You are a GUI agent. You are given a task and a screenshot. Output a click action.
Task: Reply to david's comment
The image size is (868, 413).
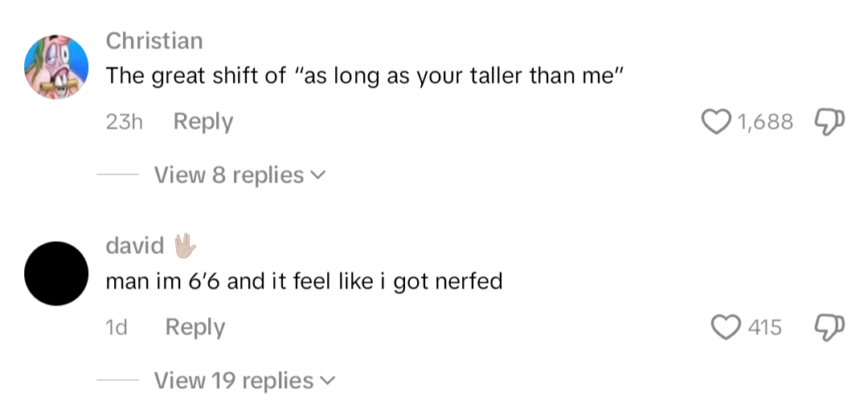click(195, 328)
